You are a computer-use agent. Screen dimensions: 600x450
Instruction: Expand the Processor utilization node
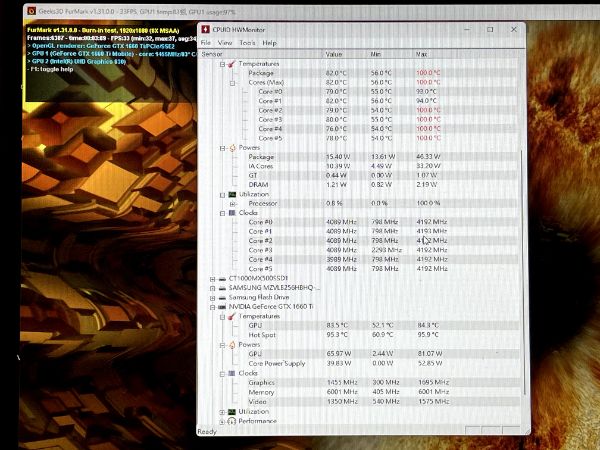point(232,204)
